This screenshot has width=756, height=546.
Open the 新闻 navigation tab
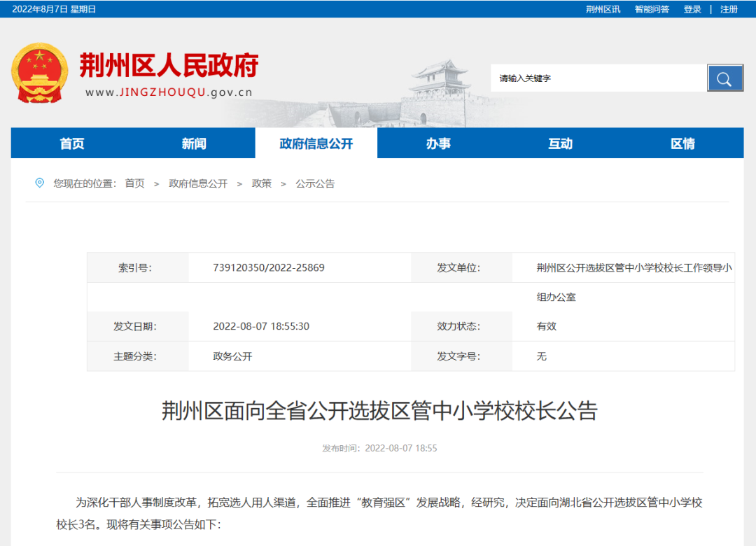coord(194,143)
